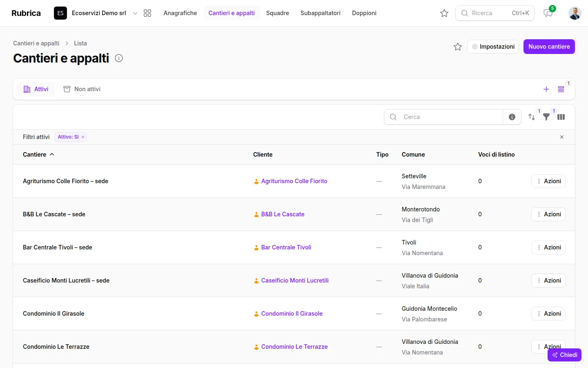Open client link Agriturismo Colle Fiorito
Image resolution: width=588 pixels, height=368 pixels.
tap(294, 181)
